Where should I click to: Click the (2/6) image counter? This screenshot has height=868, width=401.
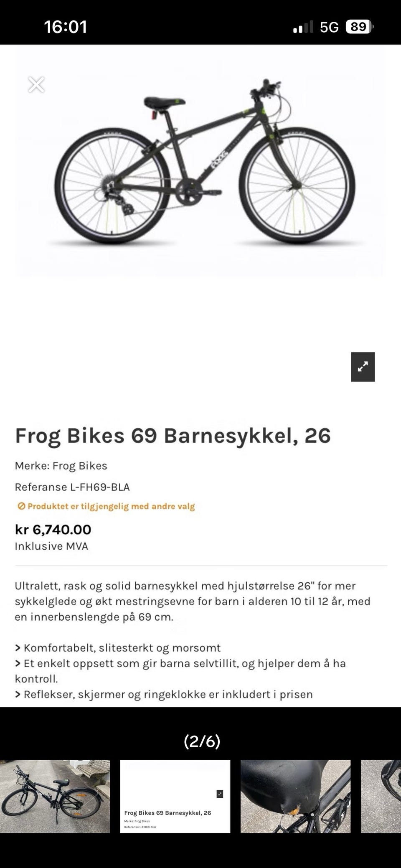[x=202, y=741]
